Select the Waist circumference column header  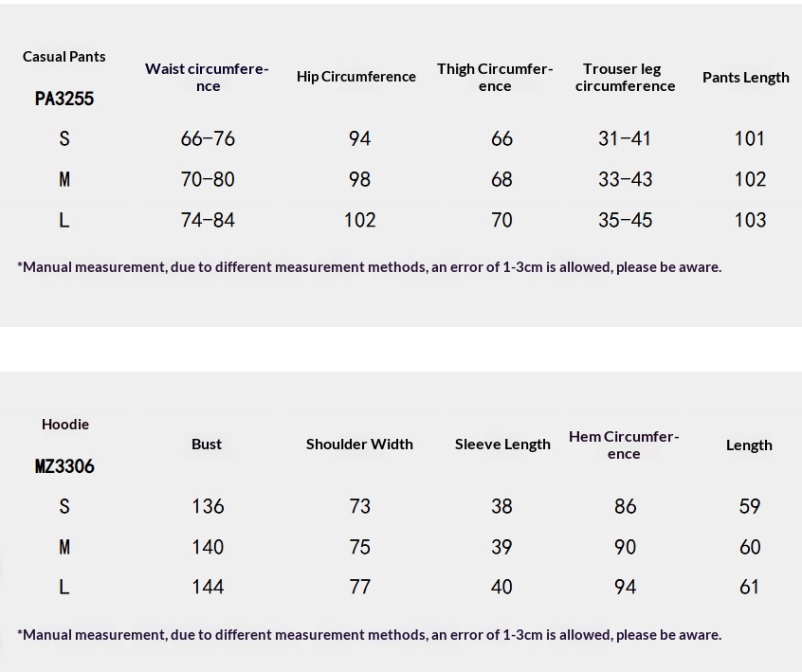pyautogui.click(x=207, y=77)
